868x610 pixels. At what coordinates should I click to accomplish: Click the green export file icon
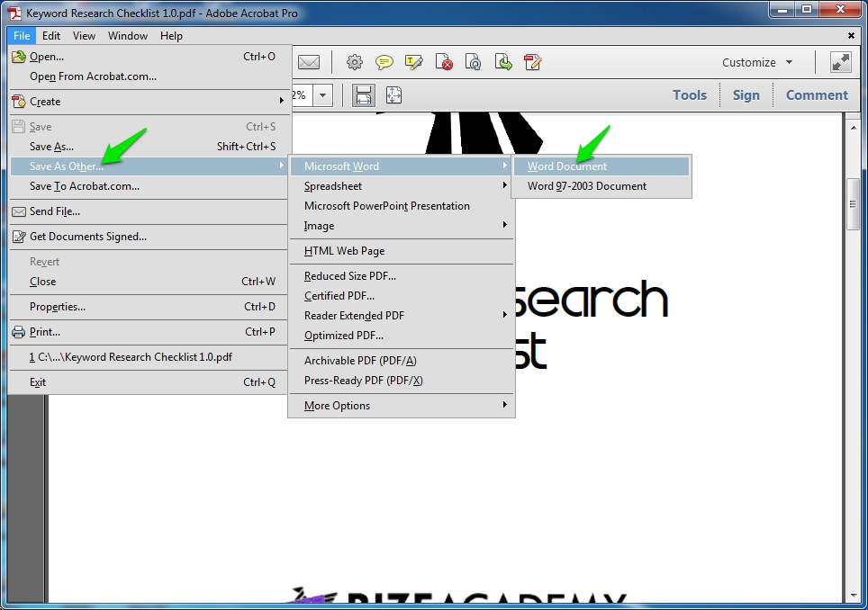coord(504,62)
